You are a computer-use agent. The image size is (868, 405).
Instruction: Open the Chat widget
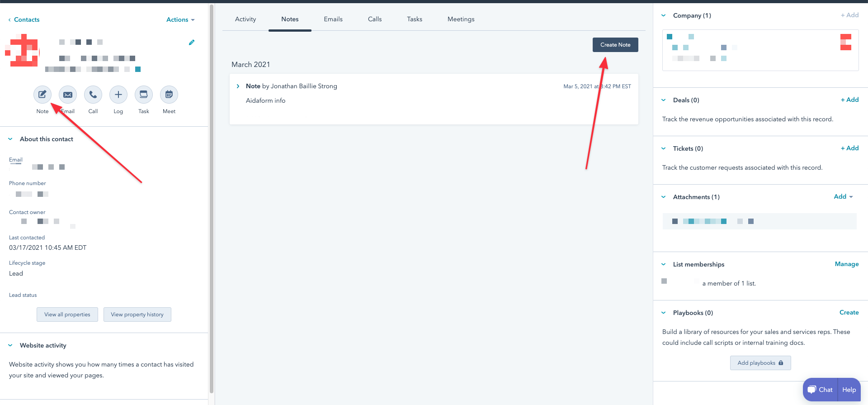820,390
